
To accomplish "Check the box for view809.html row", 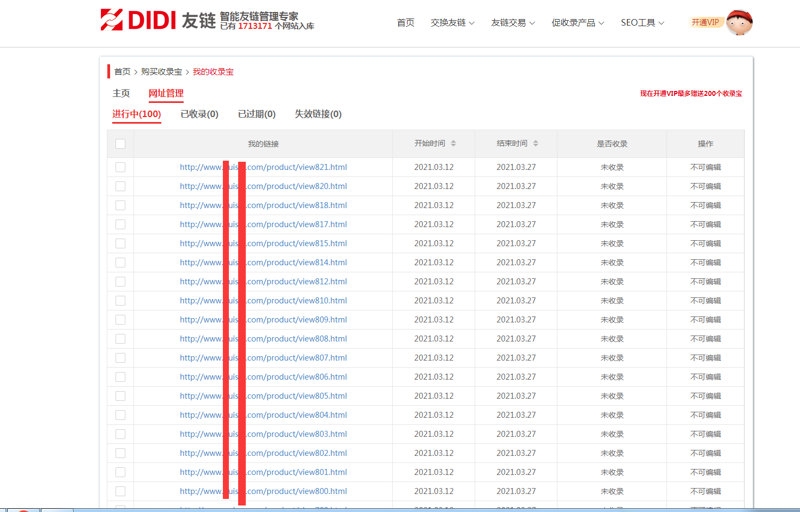I will [x=120, y=320].
